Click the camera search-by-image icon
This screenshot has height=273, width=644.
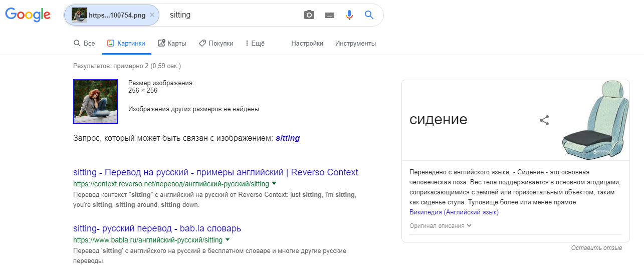(309, 15)
